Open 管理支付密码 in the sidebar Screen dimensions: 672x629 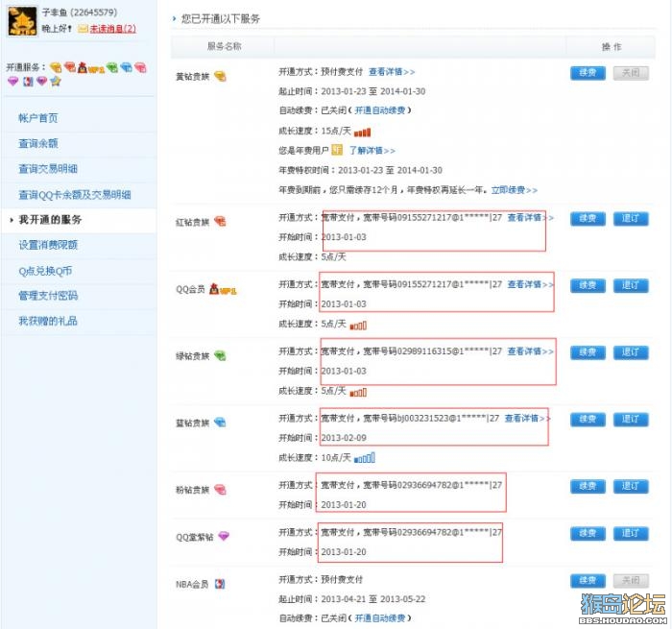48,296
